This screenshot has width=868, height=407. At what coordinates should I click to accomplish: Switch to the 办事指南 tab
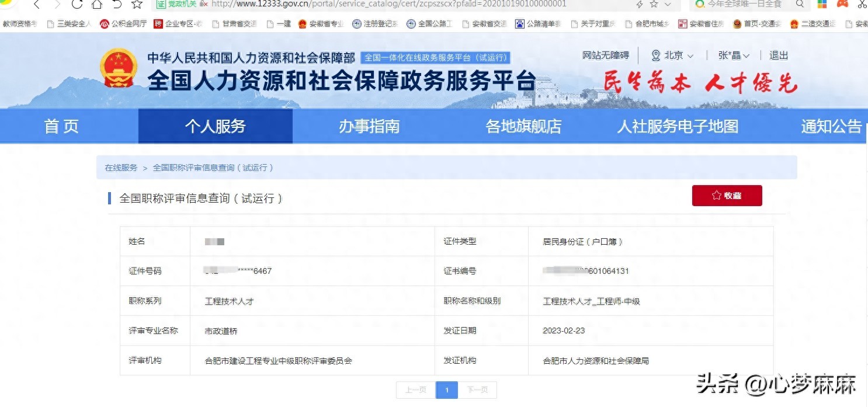coord(369,126)
